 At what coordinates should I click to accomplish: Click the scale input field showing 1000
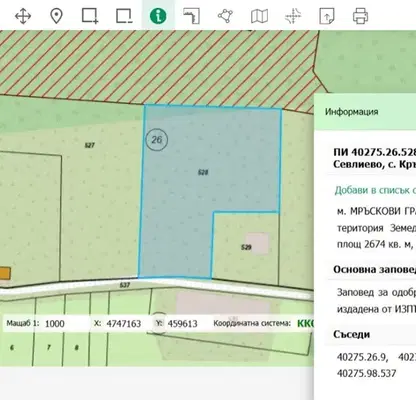coord(65,324)
